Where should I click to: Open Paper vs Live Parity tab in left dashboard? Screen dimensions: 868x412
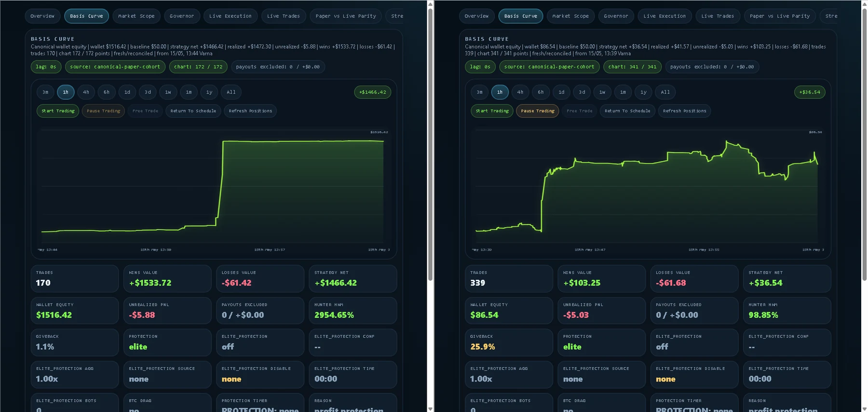tap(346, 16)
